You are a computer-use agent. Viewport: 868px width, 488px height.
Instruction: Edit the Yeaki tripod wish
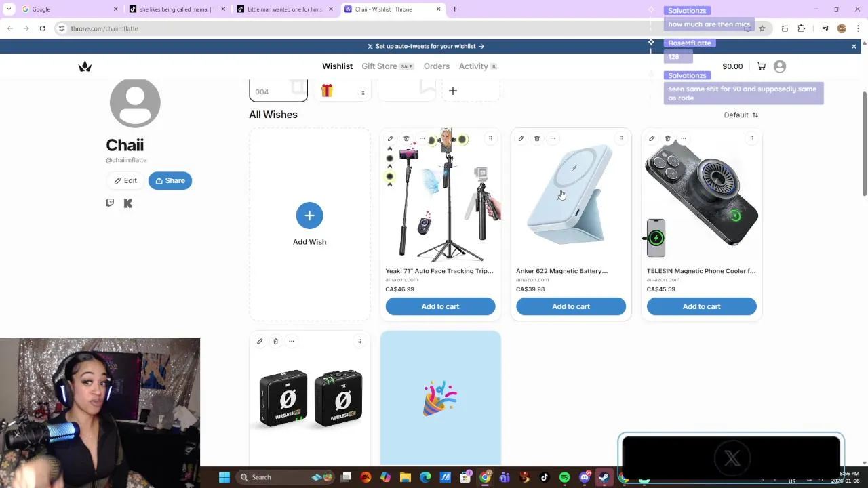click(x=391, y=138)
